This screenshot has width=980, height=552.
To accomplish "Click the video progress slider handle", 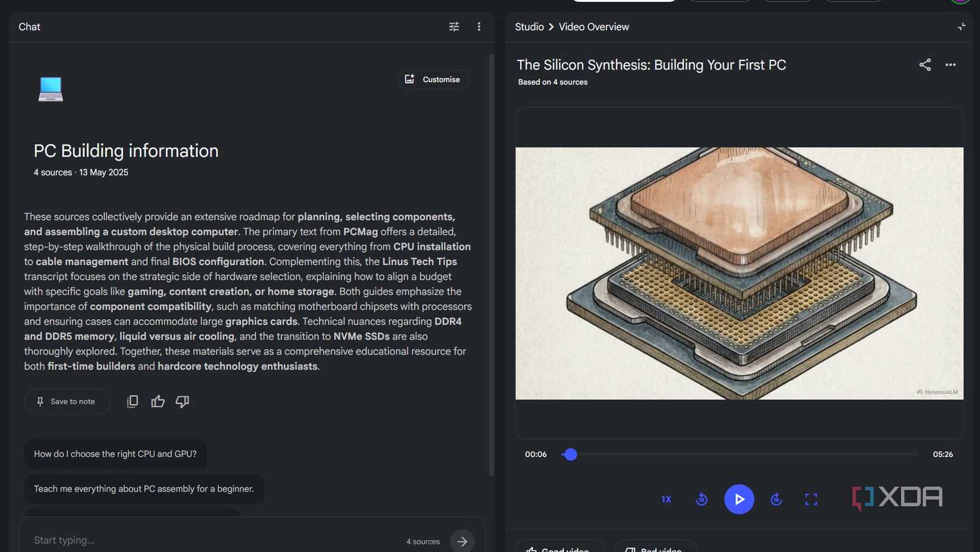I will click(x=570, y=455).
